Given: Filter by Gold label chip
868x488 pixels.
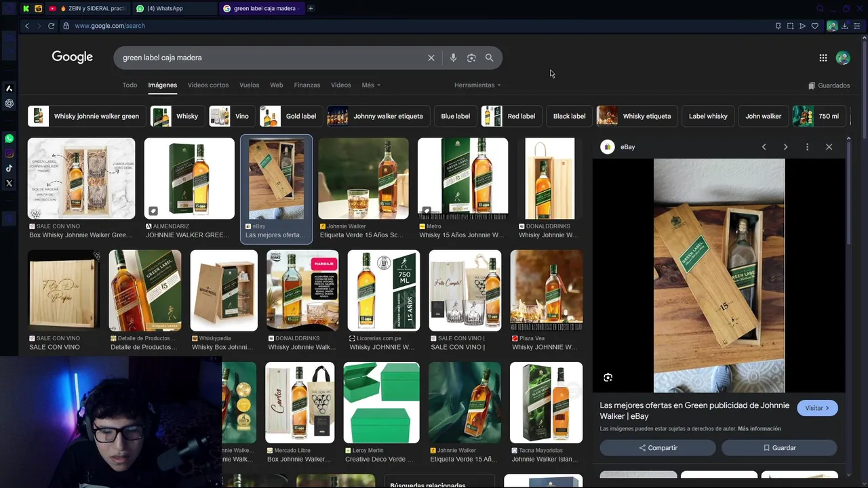Looking at the screenshot, I should pyautogui.click(x=290, y=116).
